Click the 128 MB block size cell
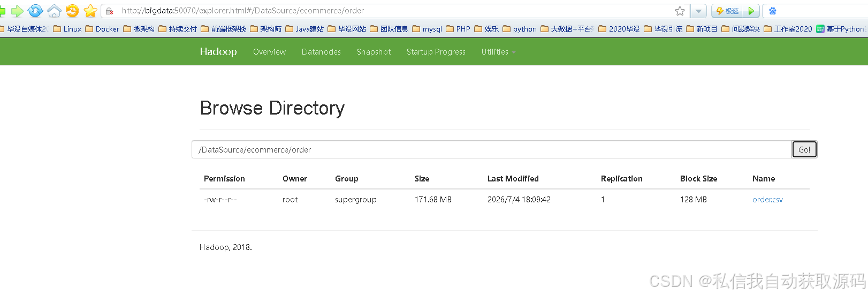Screen dimensions: 868x296 click(694, 200)
